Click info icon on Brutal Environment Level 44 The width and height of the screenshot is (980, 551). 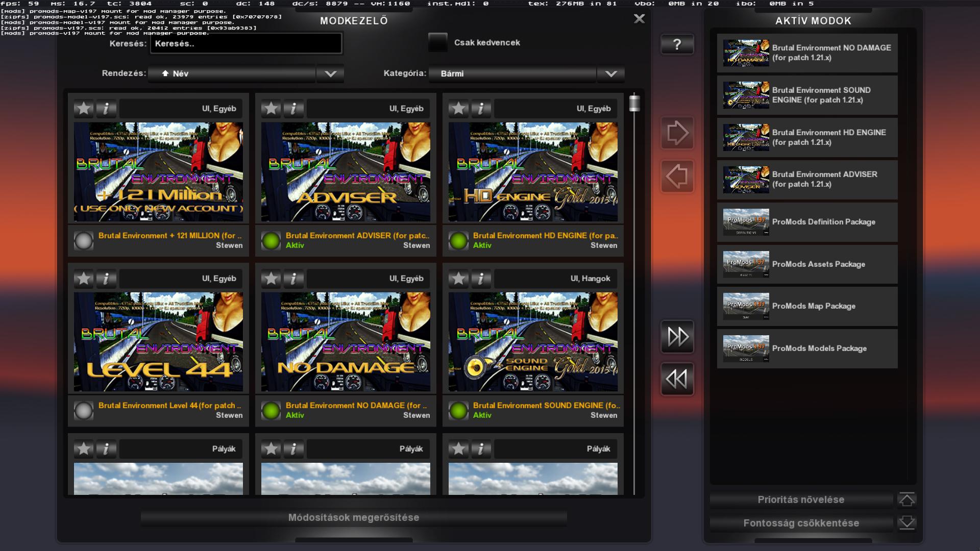click(x=106, y=279)
